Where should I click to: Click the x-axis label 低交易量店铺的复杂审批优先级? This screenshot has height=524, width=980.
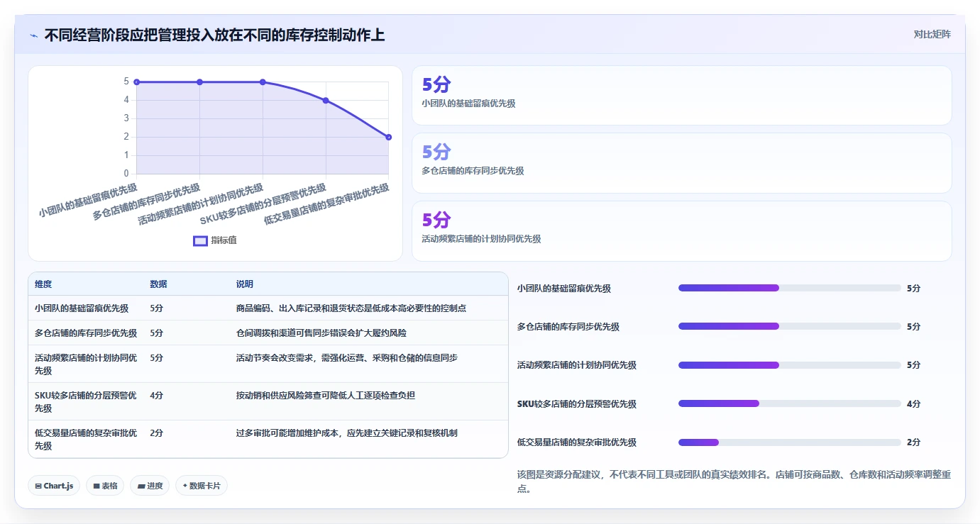tap(326, 204)
